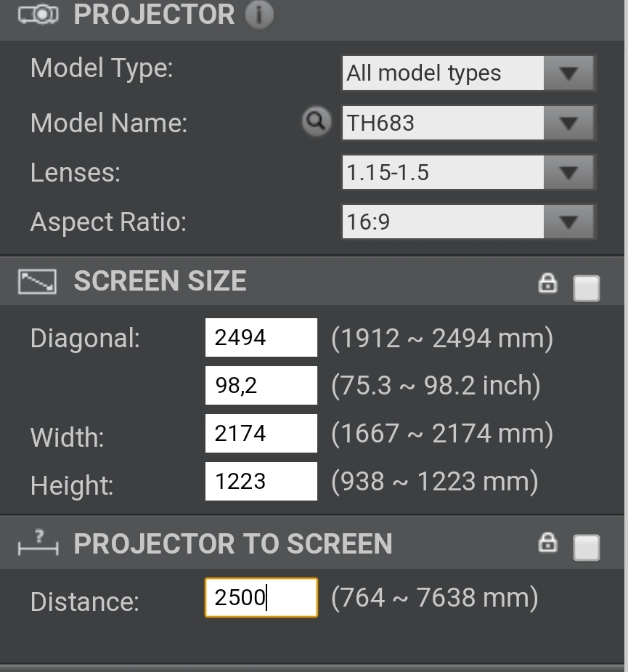Screen dimensions: 628x672
Task: Click the PROJECTOR TO SCREEN section header
Action: tap(232, 543)
